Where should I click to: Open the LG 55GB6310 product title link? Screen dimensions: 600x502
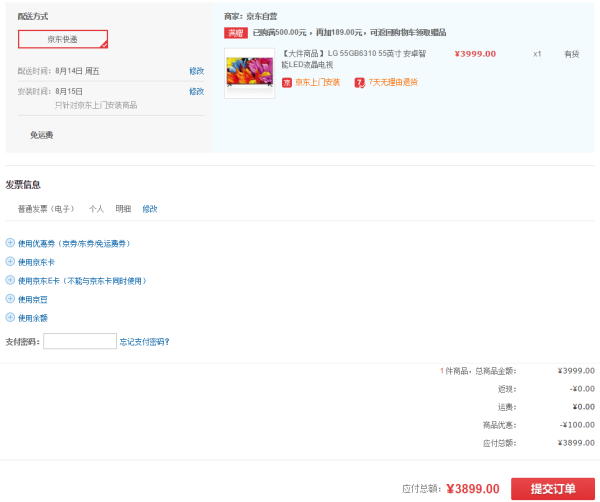coord(354,59)
